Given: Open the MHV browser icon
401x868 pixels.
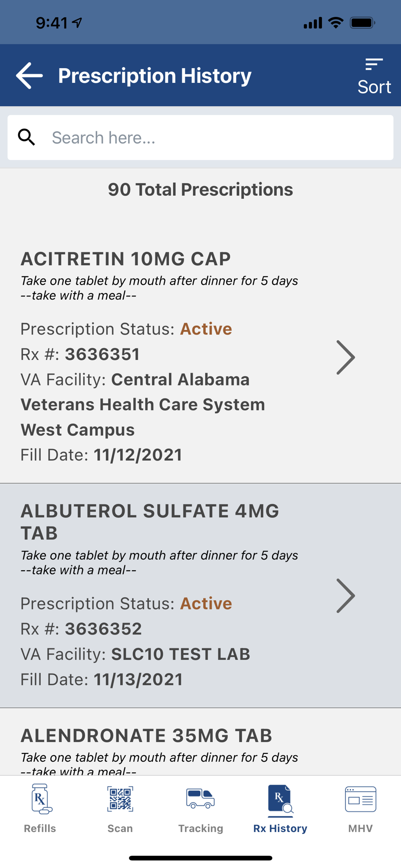Looking at the screenshot, I should 360,798.
